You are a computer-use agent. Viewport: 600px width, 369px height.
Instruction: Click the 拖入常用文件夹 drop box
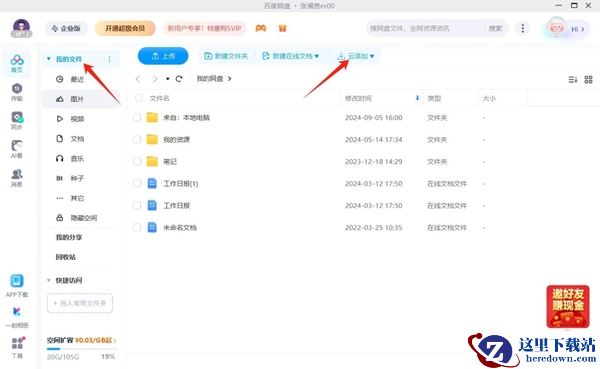point(80,303)
